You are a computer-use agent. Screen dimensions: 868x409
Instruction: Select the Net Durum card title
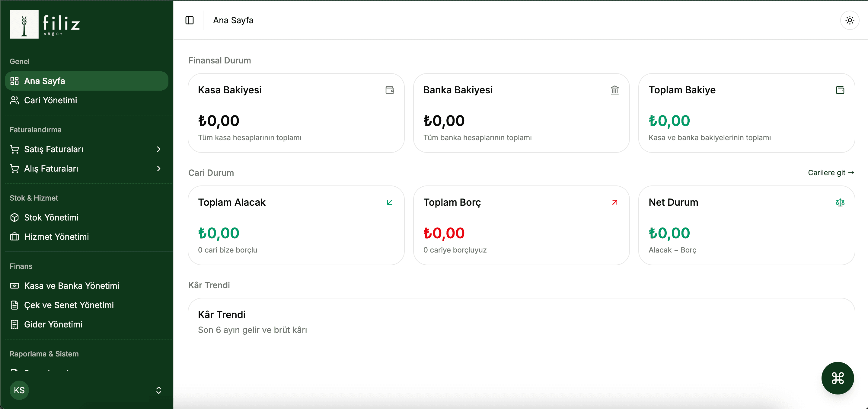[x=673, y=202]
